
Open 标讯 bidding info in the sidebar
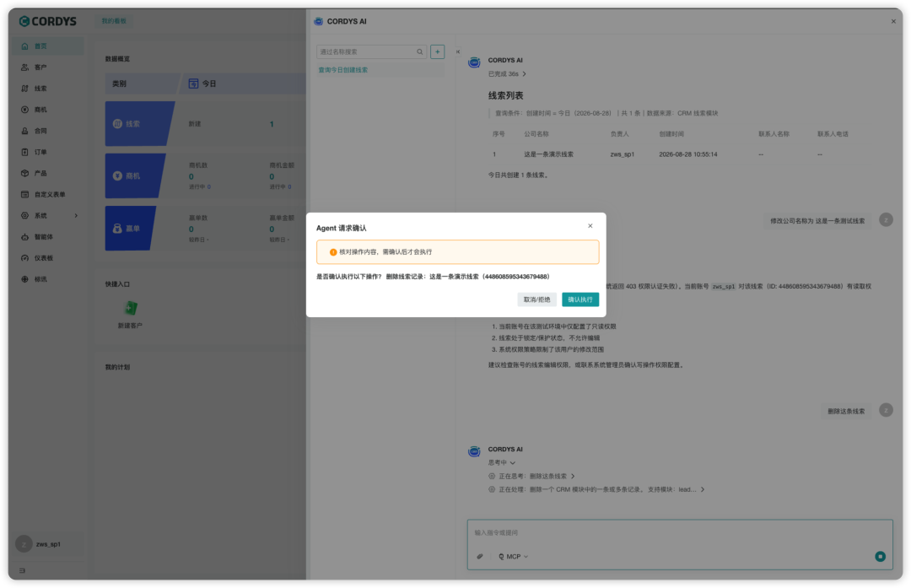[x=47, y=279]
